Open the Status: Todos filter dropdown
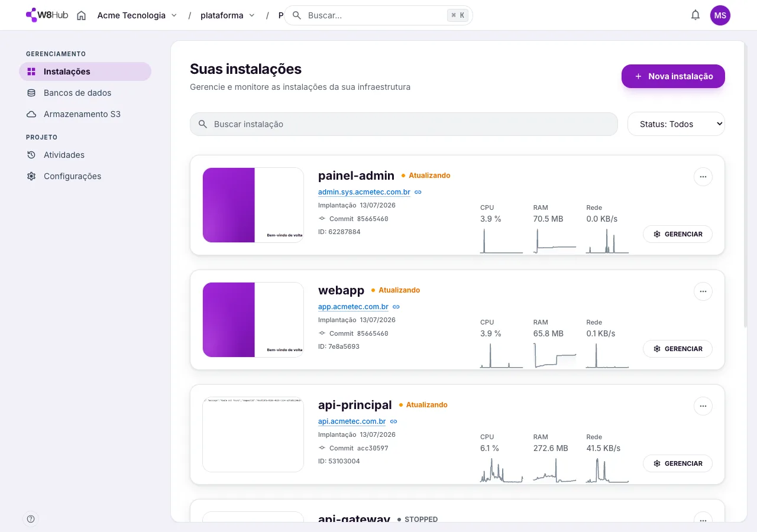 click(x=676, y=124)
